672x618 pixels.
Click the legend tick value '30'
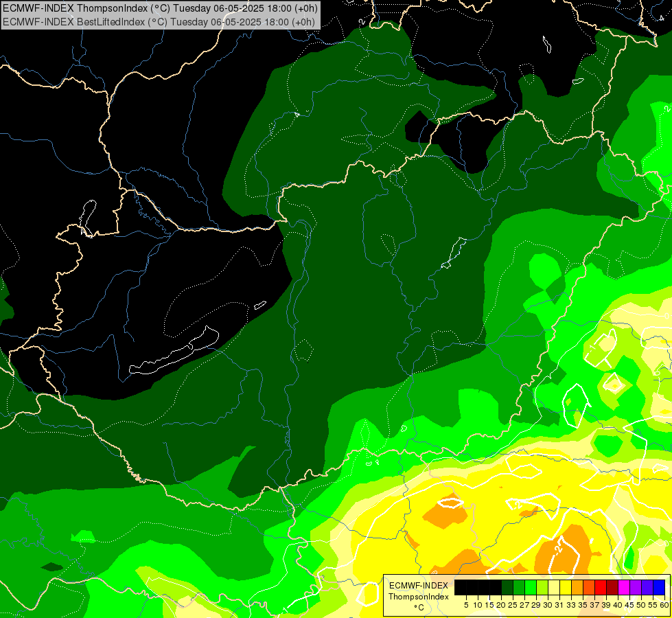[x=548, y=605]
